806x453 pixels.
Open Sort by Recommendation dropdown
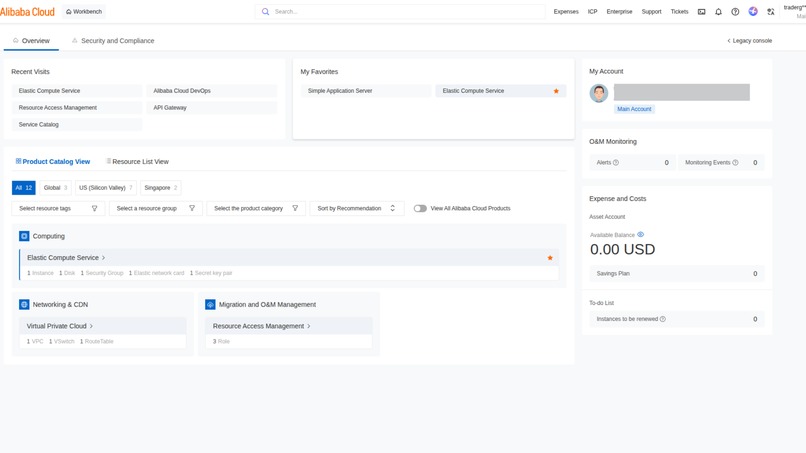[x=357, y=208]
